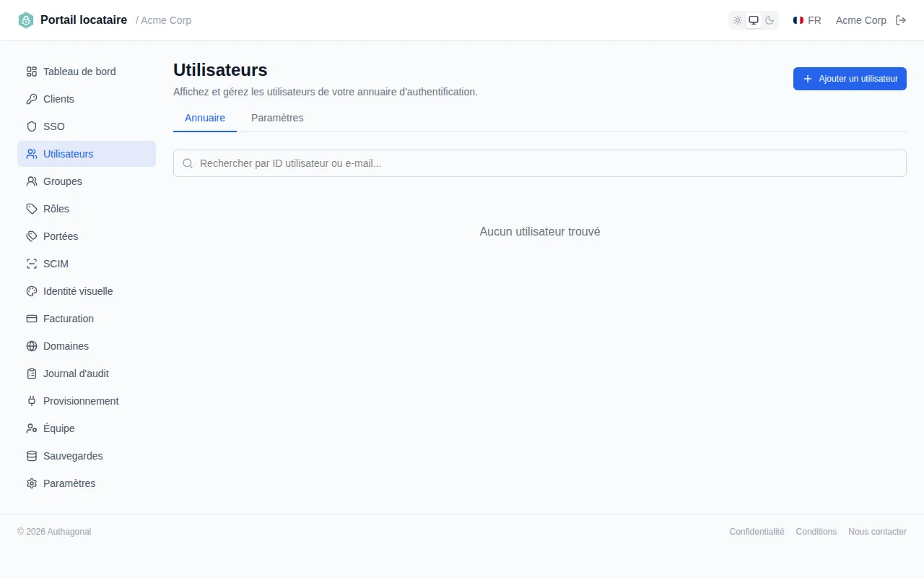Click the plus icon on Ajouter button
This screenshot has width=924, height=578.
[x=808, y=79]
